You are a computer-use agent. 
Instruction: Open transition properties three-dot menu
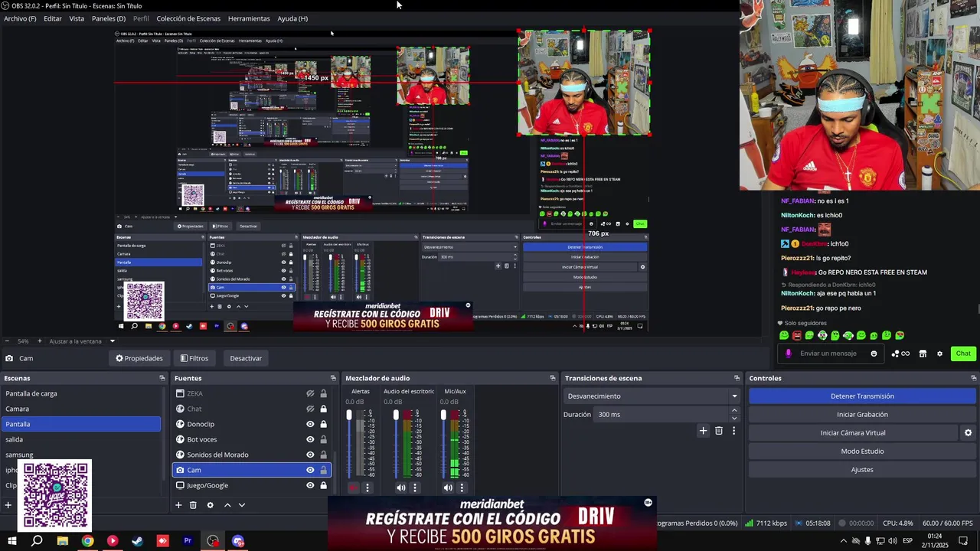[x=733, y=431]
